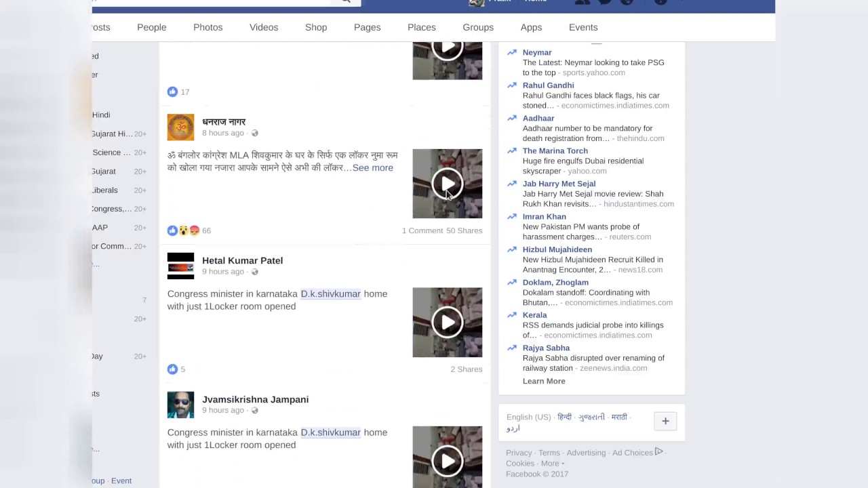Open The Marina Torch trending topic
Screen dimensions: 868x488
(555, 151)
